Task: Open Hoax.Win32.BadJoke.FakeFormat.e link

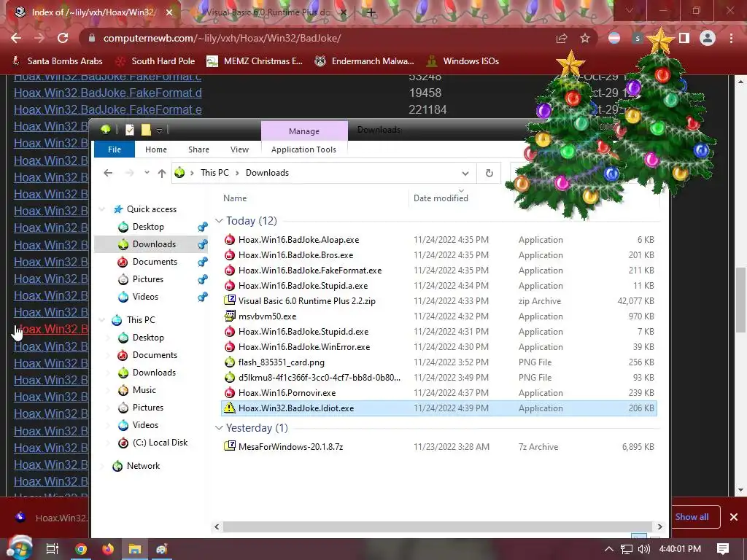Action: (108, 109)
